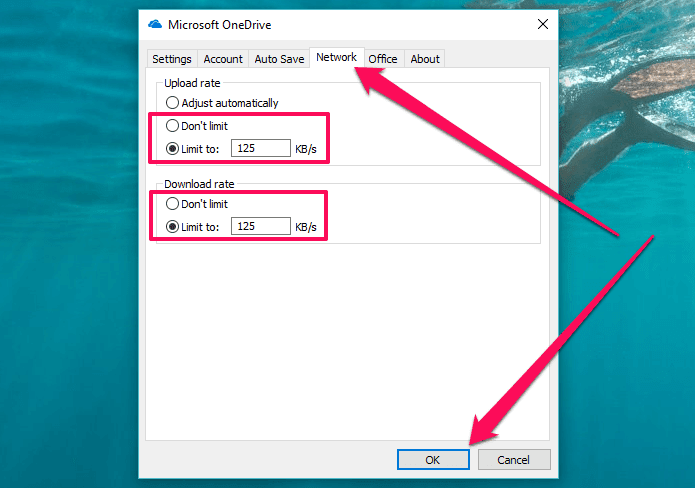Open the Settings tab

pyautogui.click(x=172, y=59)
